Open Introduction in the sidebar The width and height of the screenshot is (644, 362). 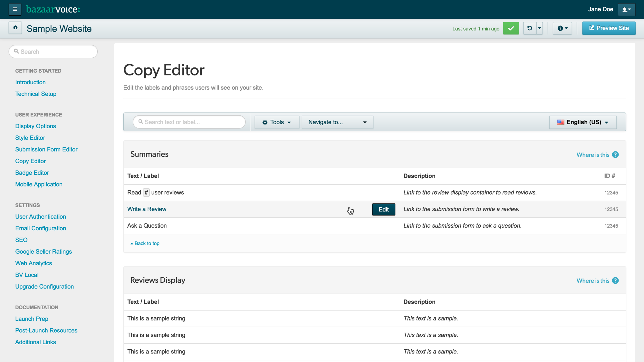pos(30,82)
